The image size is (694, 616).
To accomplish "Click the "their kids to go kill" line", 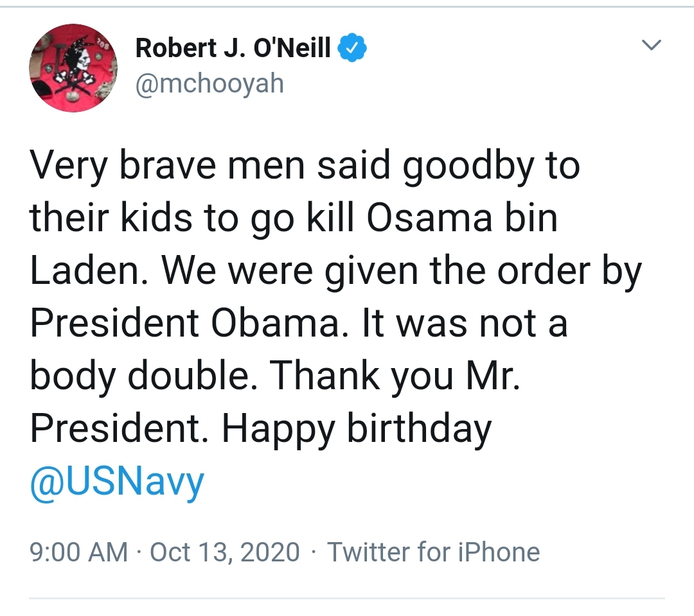I will point(192,218).
